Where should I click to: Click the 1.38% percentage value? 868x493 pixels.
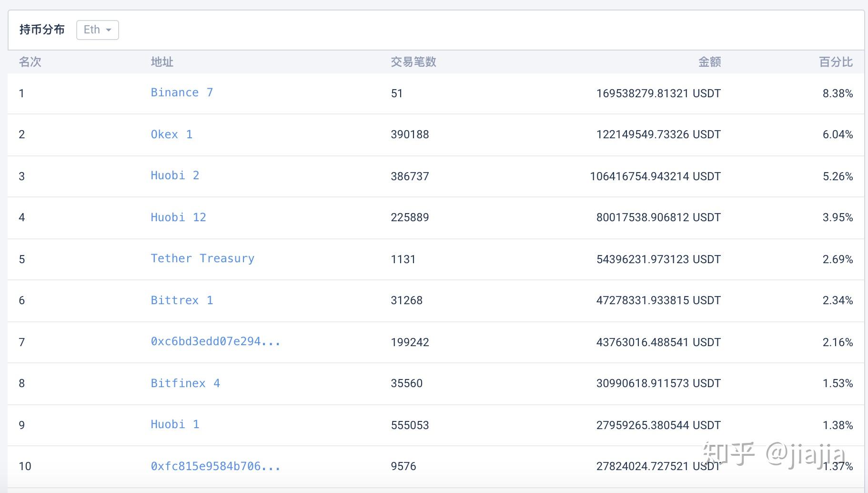[838, 425]
